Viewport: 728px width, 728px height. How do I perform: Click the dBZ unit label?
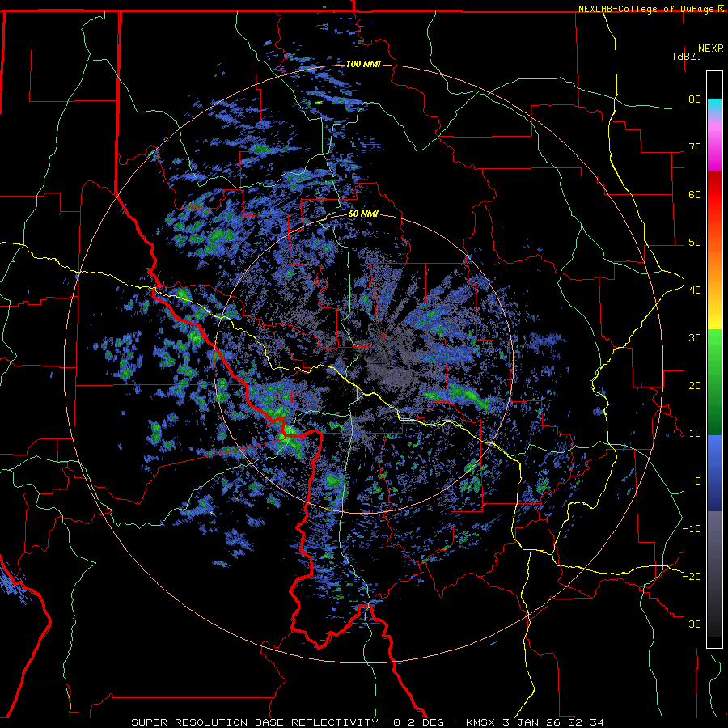[x=687, y=56]
